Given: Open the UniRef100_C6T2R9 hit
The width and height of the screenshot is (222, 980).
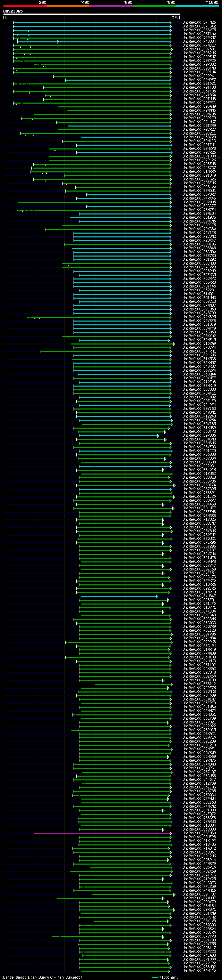Looking at the screenshot, I should click(x=199, y=126).
